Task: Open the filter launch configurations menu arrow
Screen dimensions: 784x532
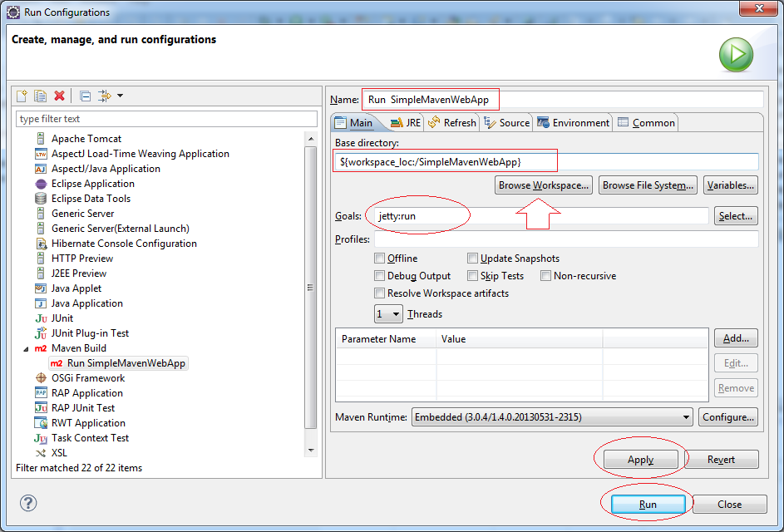Action: 120,96
